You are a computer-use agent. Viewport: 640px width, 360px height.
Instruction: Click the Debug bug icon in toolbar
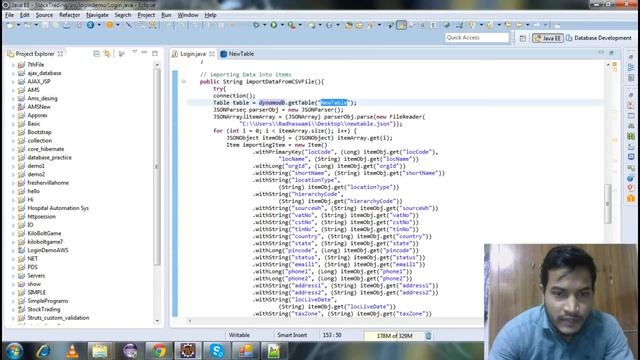(256, 25)
